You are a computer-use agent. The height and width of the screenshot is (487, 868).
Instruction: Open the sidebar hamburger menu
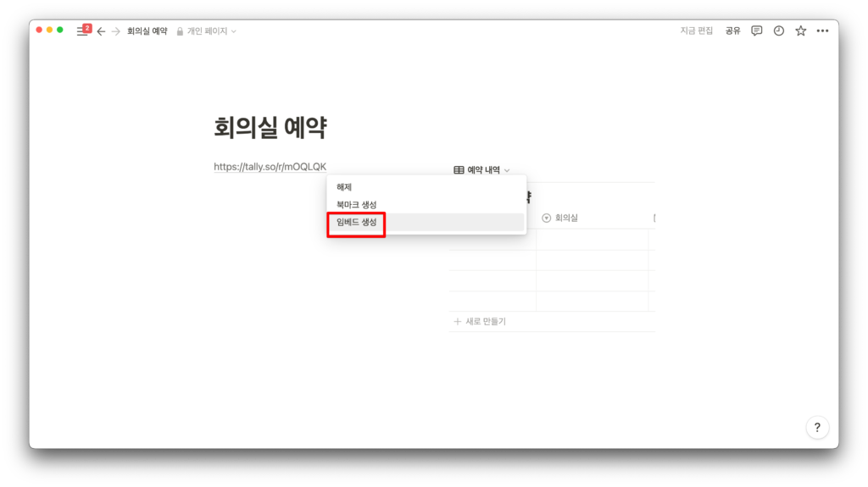81,31
